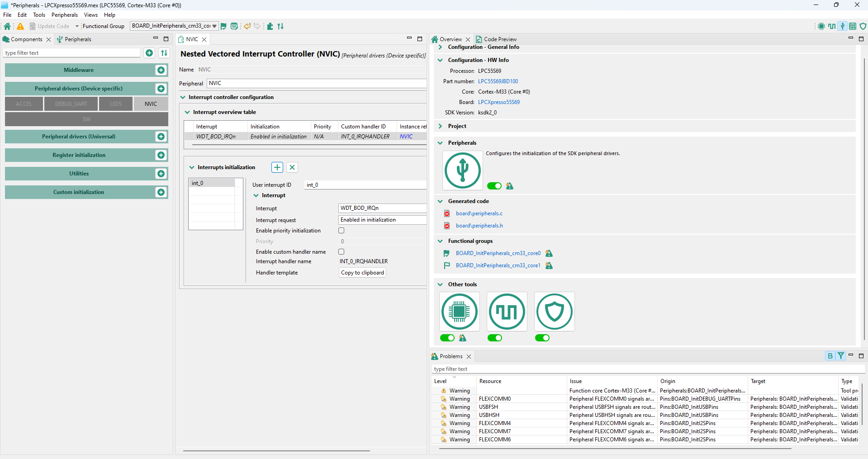Click the plus on Custom initialization
This screenshot has width=868, height=459.
pyautogui.click(x=161, y=192)
